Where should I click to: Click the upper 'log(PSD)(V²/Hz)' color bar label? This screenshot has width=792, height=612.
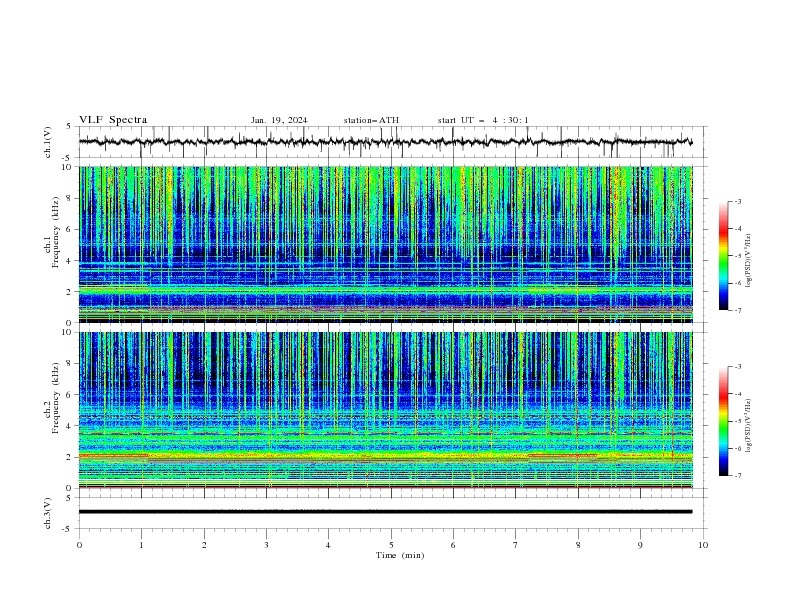coord(749,261)
